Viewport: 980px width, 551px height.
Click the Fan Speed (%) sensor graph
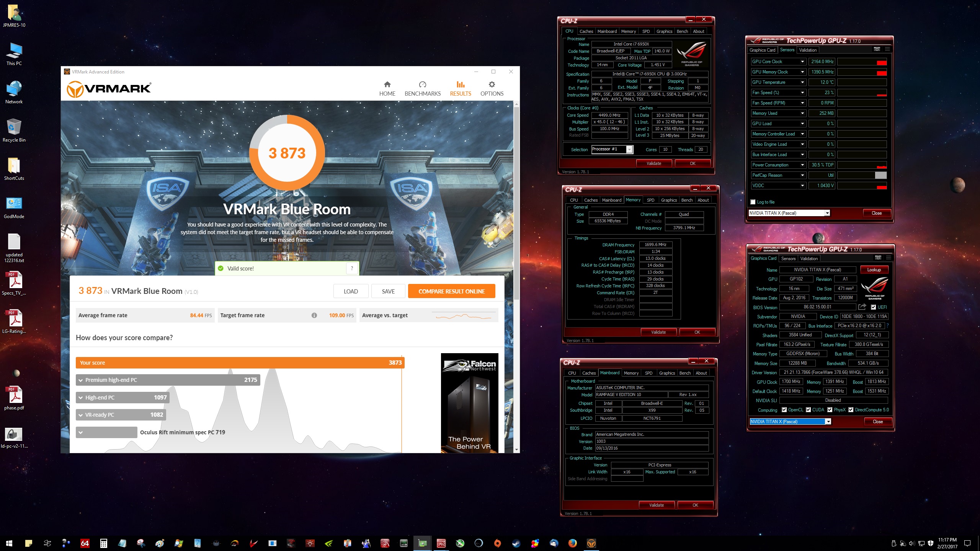[862, 93]
